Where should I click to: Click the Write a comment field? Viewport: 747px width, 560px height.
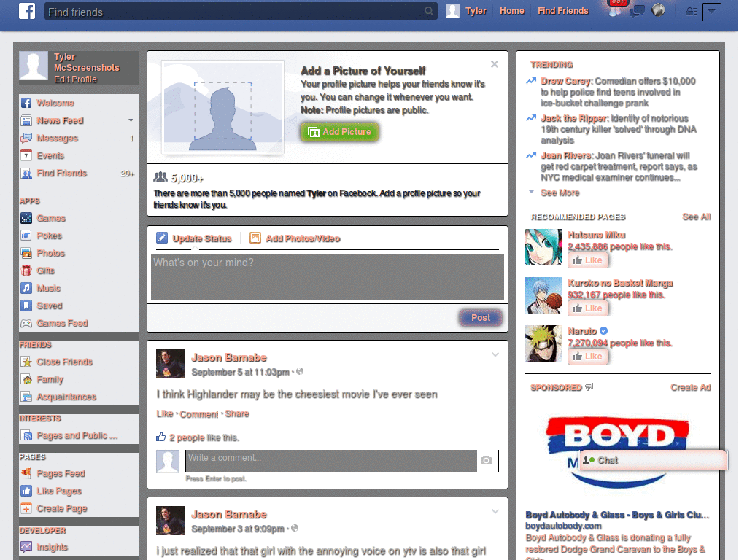click(331, 461)
